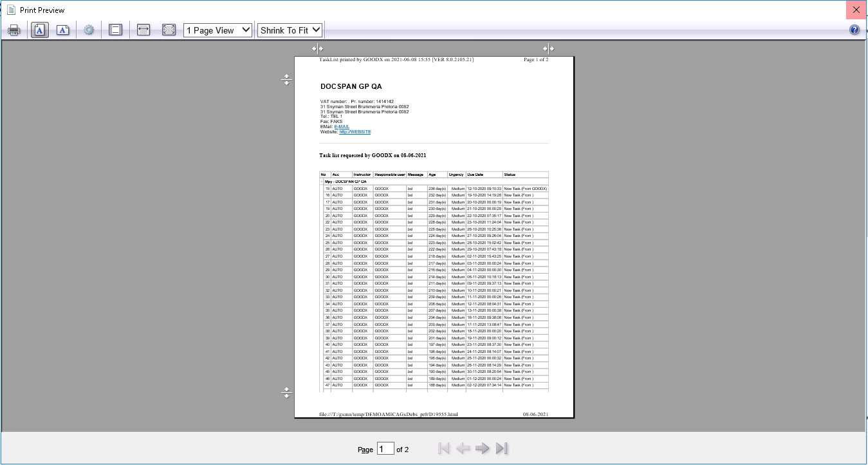Select the View Full Page icon
868x465 pixels.
[x=169, y=30]
